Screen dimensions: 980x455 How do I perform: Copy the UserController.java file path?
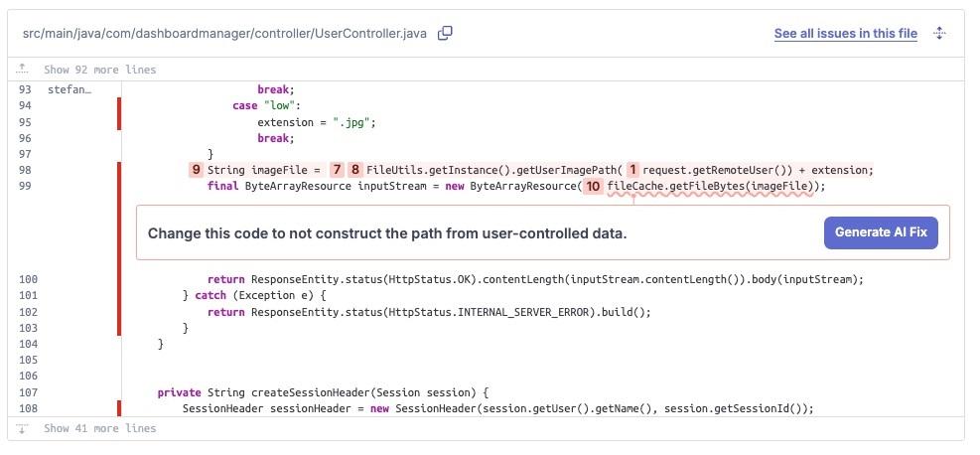point(446,33)
